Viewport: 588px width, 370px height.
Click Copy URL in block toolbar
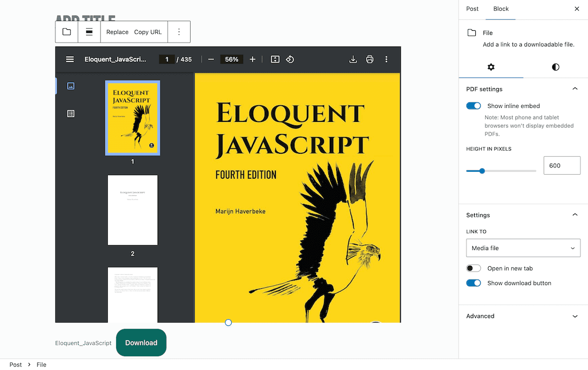tap(148, 32)
